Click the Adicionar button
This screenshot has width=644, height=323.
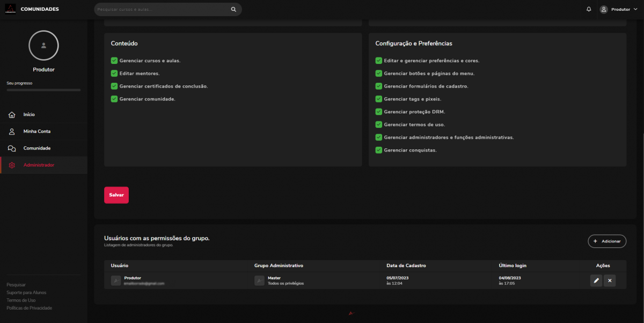(607, 241)
